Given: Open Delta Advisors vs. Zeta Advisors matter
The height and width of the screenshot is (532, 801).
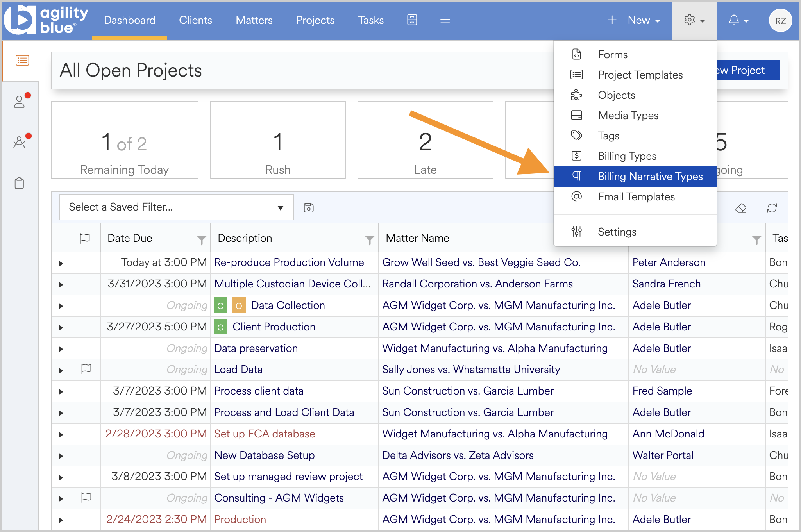Looking at the screenshot, I should [458, 455].
